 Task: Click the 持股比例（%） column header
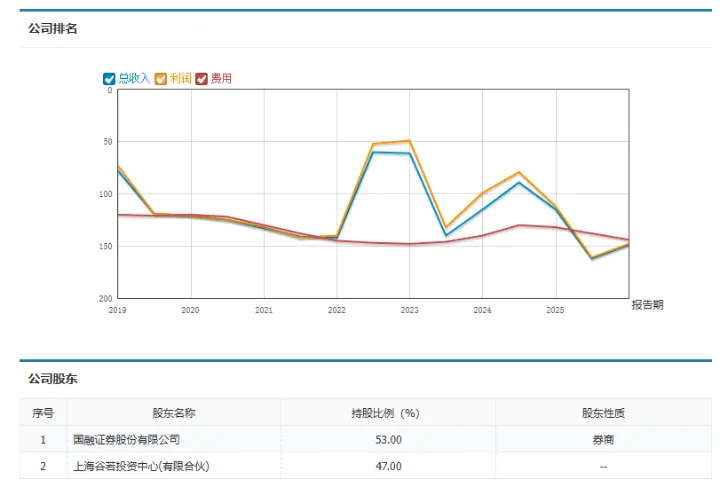coord(385,413)
